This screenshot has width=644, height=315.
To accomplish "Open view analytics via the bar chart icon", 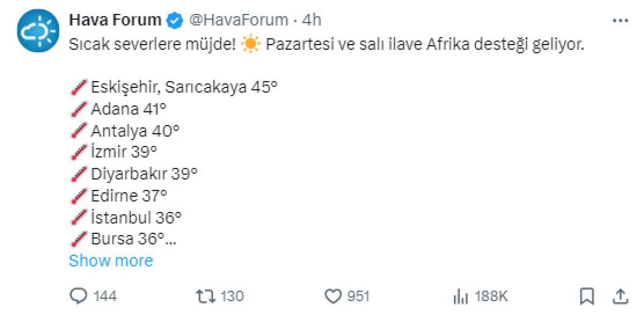I will click(x=461, y=296).
